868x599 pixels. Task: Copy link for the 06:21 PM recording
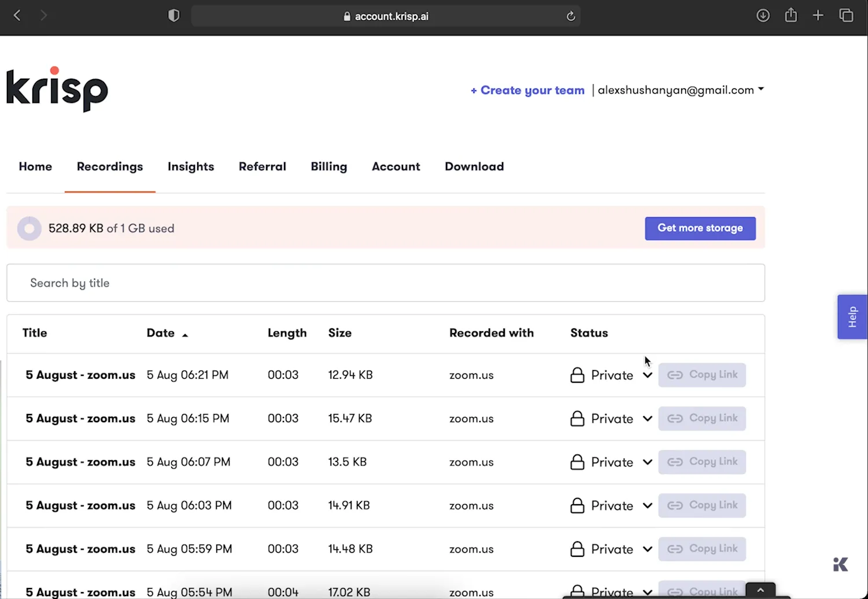pyautogui.click(x=702, y=375)
